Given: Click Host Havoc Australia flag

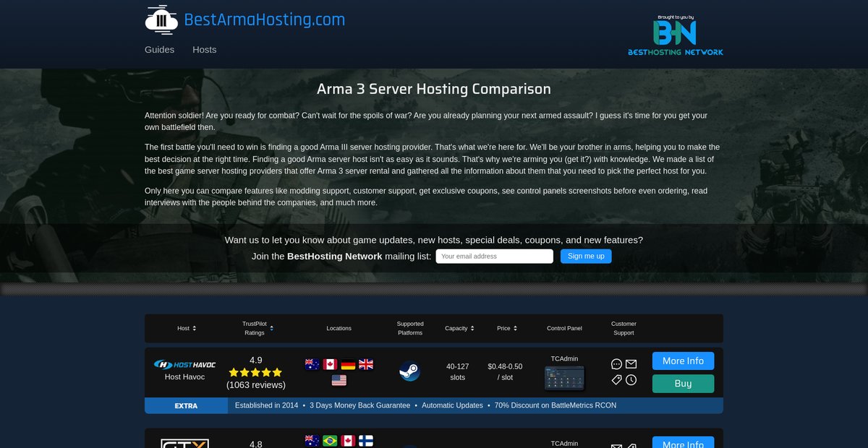Looking at the screenshot, I should 312,364.
